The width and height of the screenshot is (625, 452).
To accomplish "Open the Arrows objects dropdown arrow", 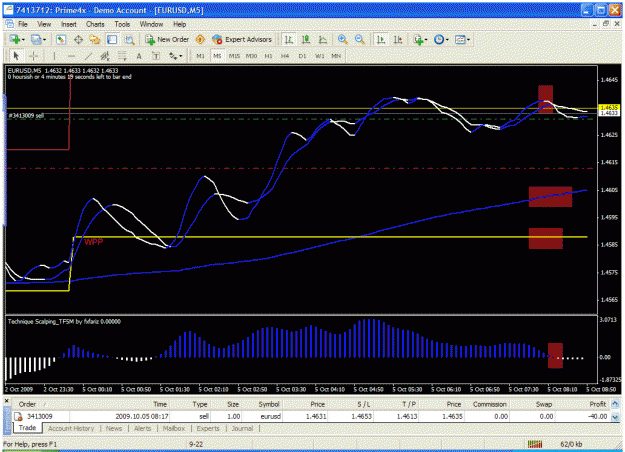I will click(x=181, y=57).
